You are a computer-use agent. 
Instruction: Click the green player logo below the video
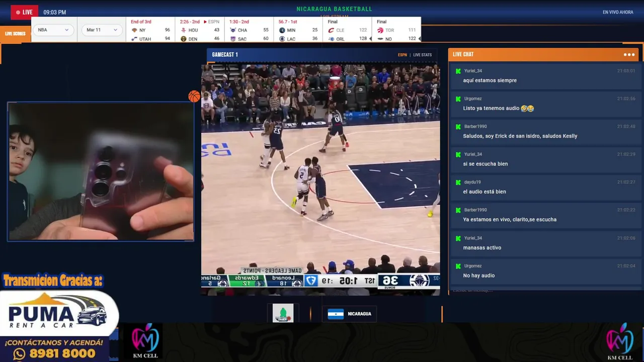(283, 313)
